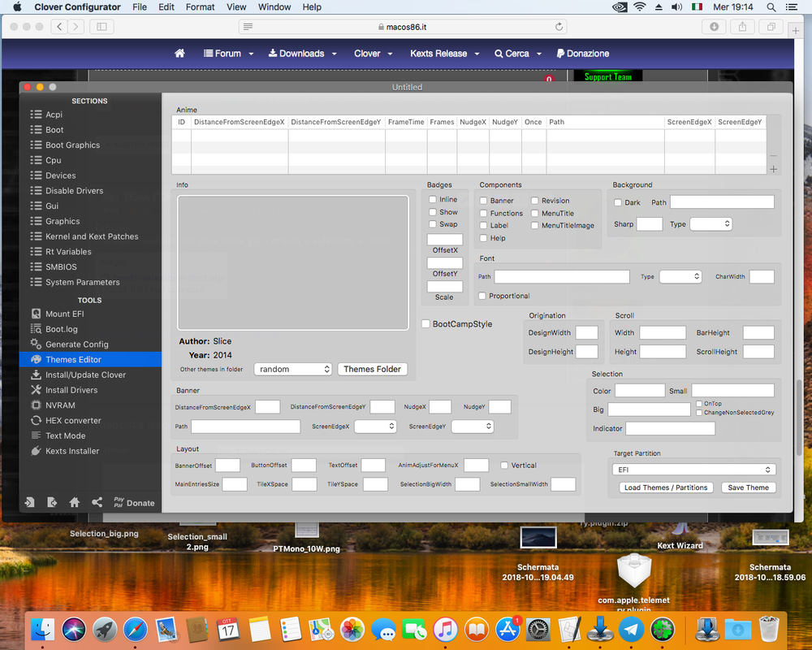The height and width of the screenshot is (650, 812).
Task: Check the Dark background checkbox
Action: 618,202
